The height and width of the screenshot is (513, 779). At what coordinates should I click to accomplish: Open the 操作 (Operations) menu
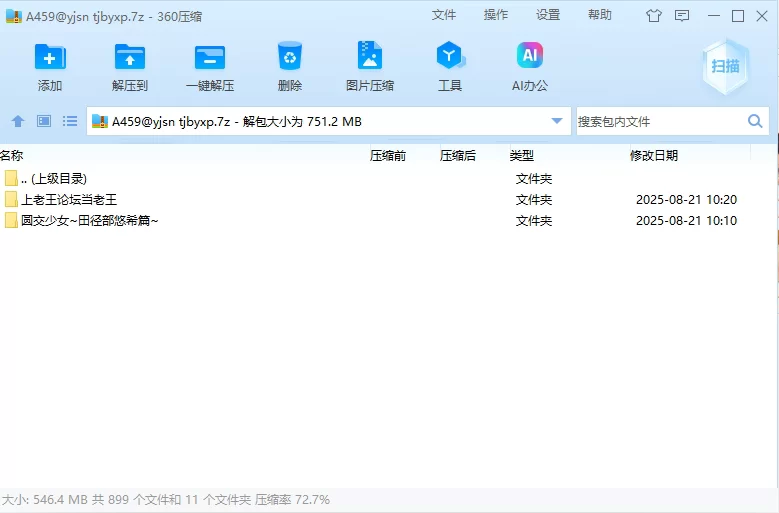click(x=496, y=15)
